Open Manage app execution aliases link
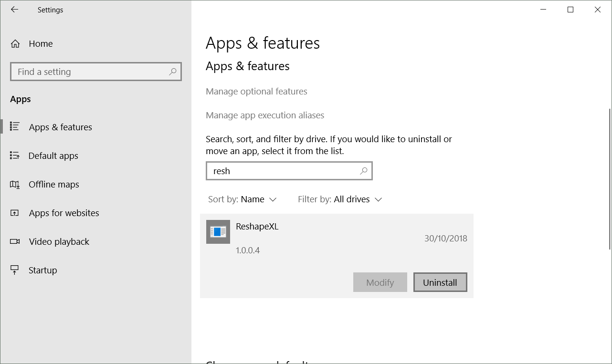Viewport: 612px width, 364px height. pos(265,115)
